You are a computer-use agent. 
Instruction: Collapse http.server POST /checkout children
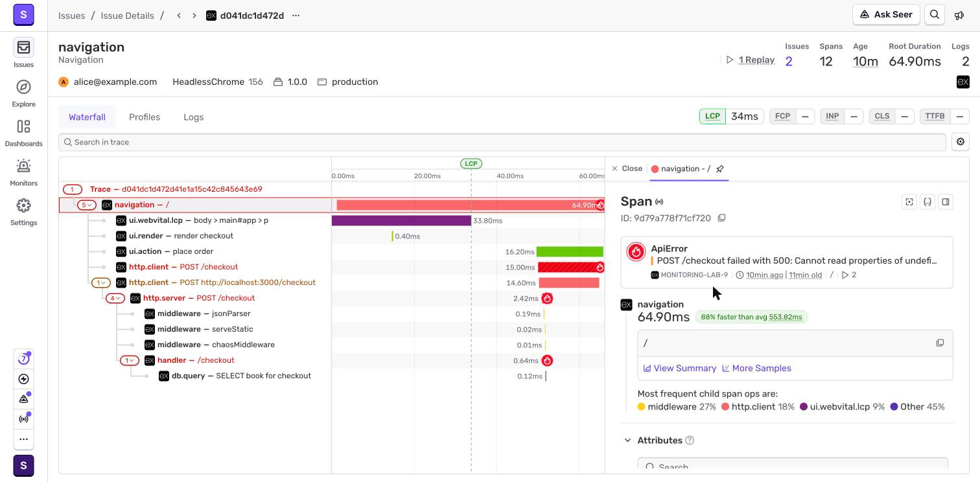[115, 298]
